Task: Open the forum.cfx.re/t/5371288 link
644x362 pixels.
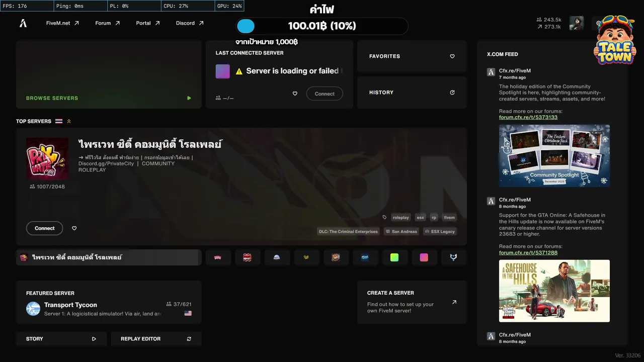Action: click(x=528, y=252)
